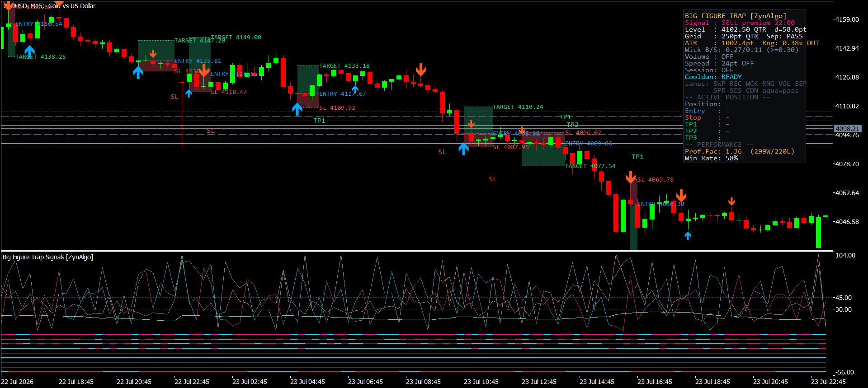Click the Signal SELL premium 22:00 line
868x388 pixels.
click(740, 23)
